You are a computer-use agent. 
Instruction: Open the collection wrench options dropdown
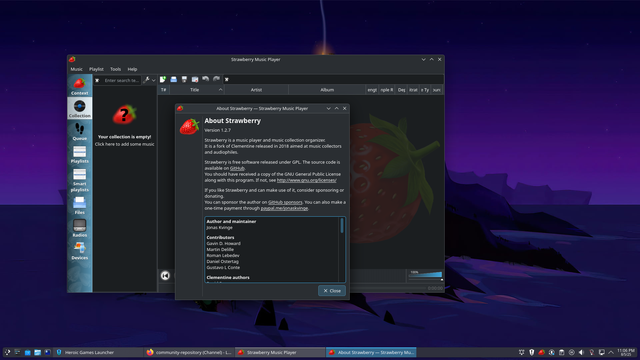[x=149, y=80]
